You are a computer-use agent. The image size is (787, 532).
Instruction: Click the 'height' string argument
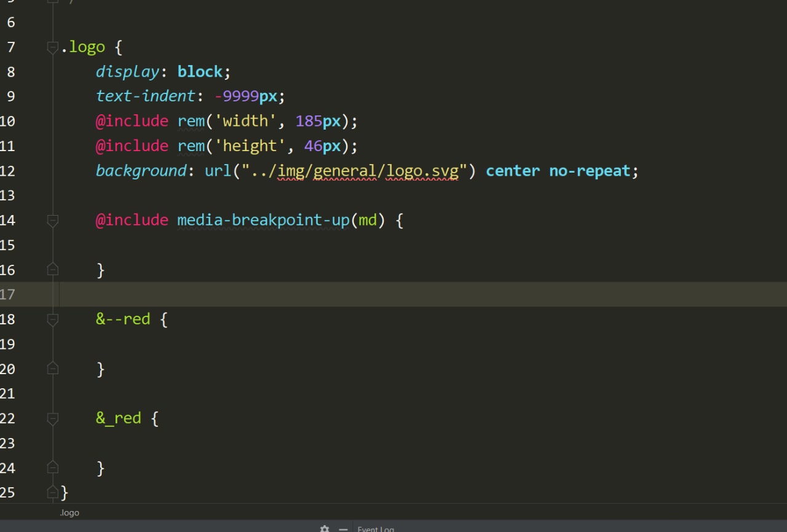[x=250, y=146]
